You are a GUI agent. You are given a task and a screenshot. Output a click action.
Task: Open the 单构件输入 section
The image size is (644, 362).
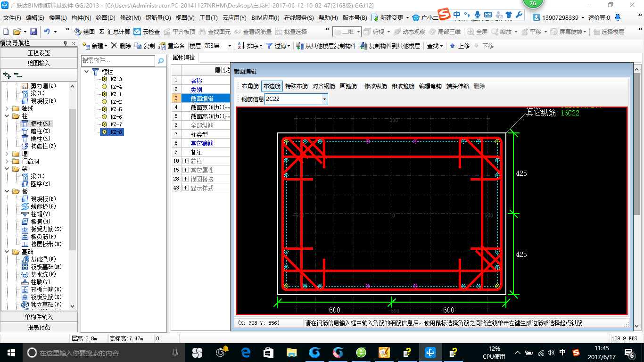[39, 317]
